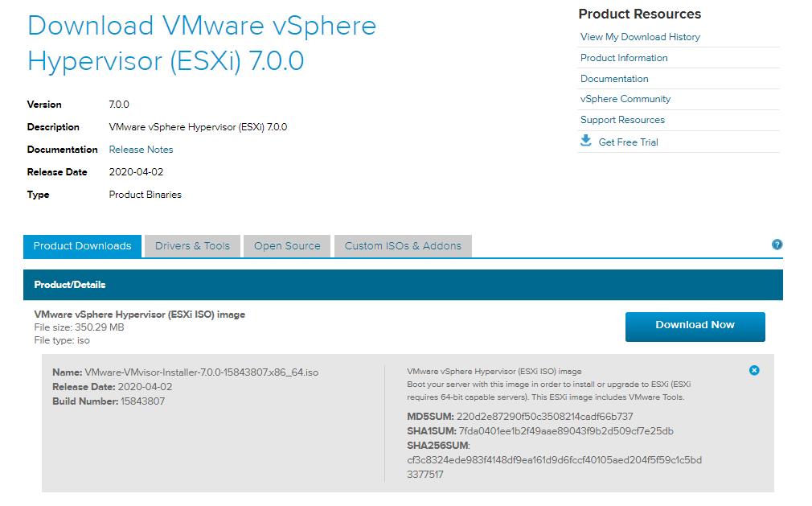Click the File type: iso text
The width and height of the screenshot is (812, 506).
pyautogui.click(x=62, y=341)
